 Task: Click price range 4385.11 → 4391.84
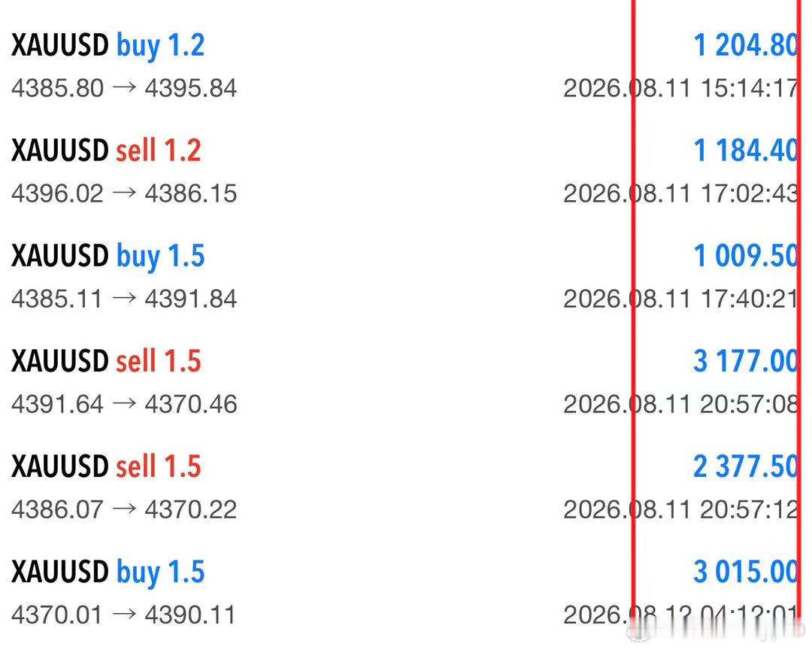(124, 299)
